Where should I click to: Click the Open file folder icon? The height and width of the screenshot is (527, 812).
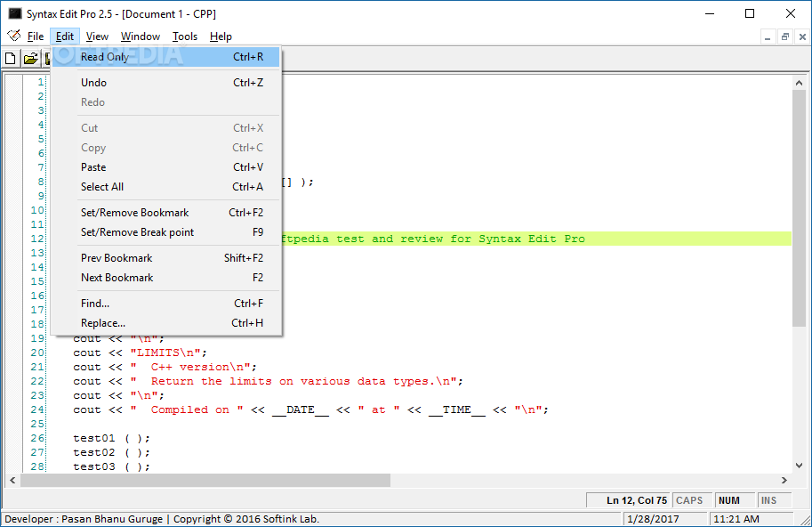31,59
